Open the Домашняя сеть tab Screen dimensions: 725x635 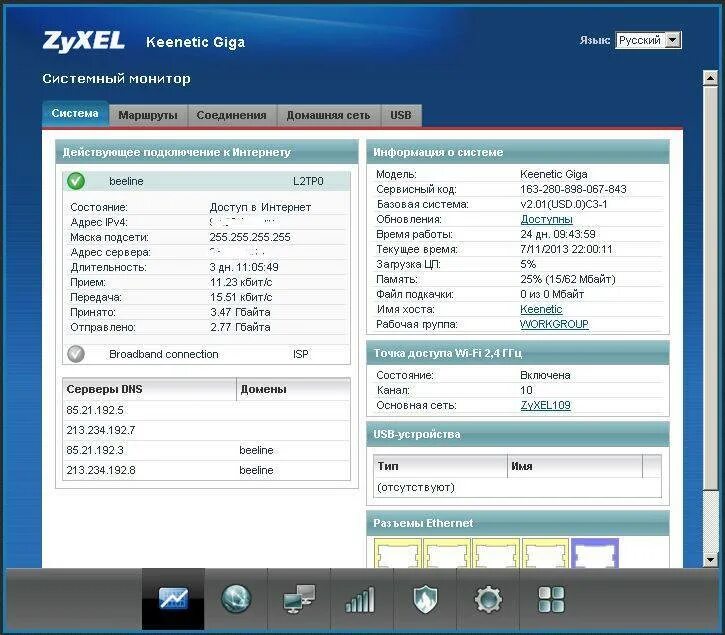[x=328, y=115]
